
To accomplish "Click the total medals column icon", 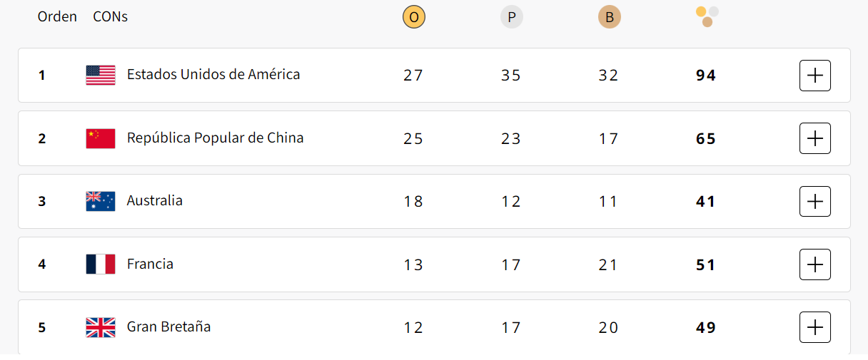I will pos(707,16).
